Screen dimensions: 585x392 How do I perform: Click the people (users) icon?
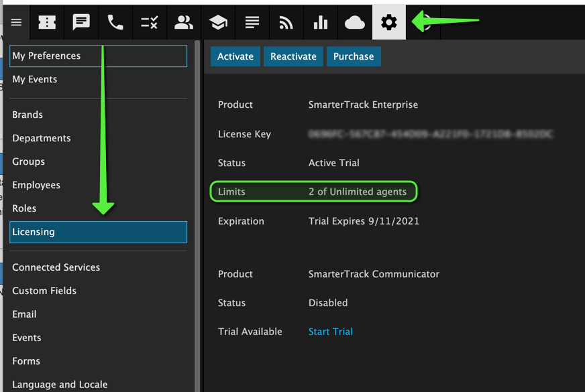(x=184, y=23)
